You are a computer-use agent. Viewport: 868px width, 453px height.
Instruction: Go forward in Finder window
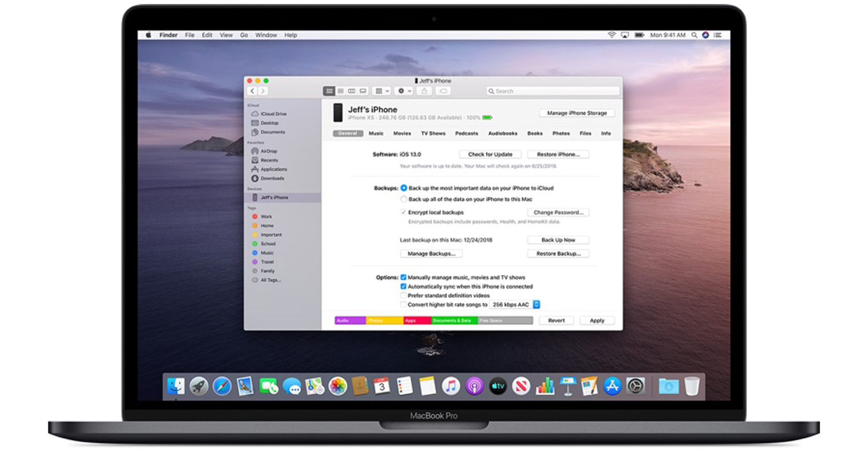(x=263, y=91)
